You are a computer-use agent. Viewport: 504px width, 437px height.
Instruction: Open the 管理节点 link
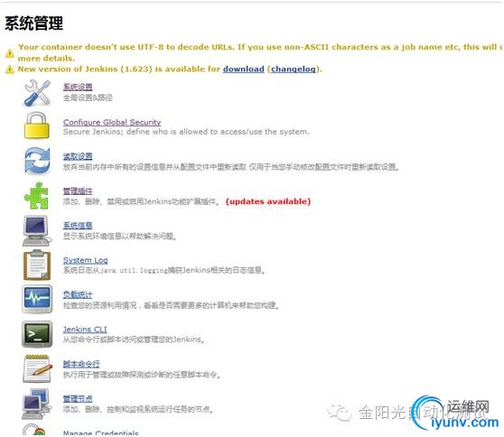(78, 399)
